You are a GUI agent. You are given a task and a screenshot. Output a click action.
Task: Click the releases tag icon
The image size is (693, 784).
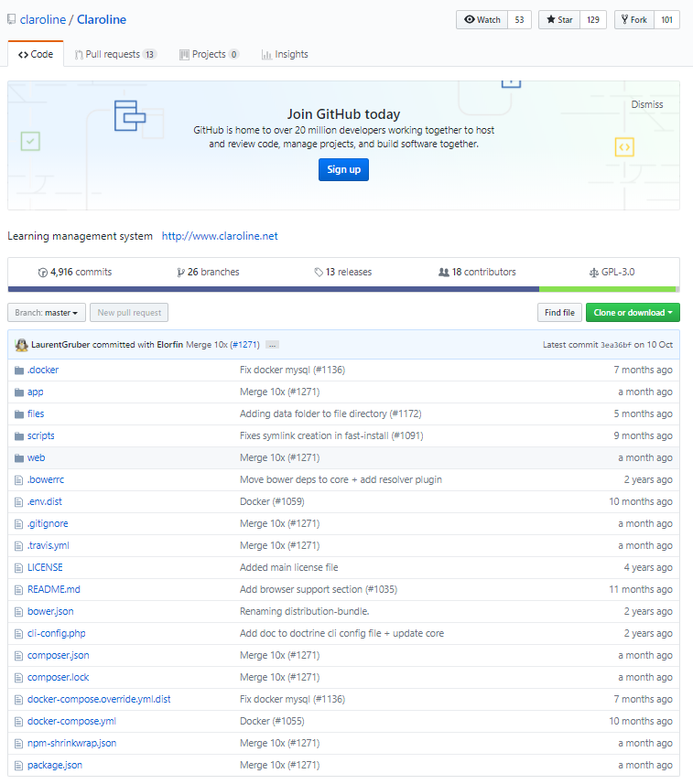pos(318,272)
